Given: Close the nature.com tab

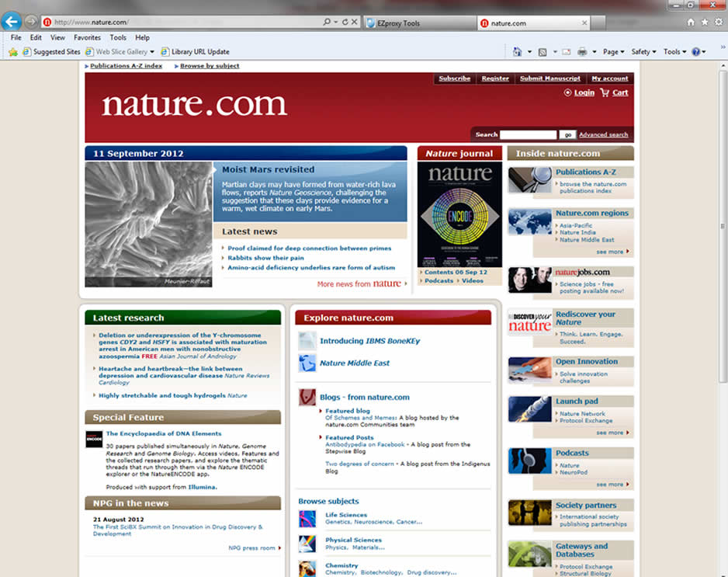Looking at the screenshot, I should (584, 23).
